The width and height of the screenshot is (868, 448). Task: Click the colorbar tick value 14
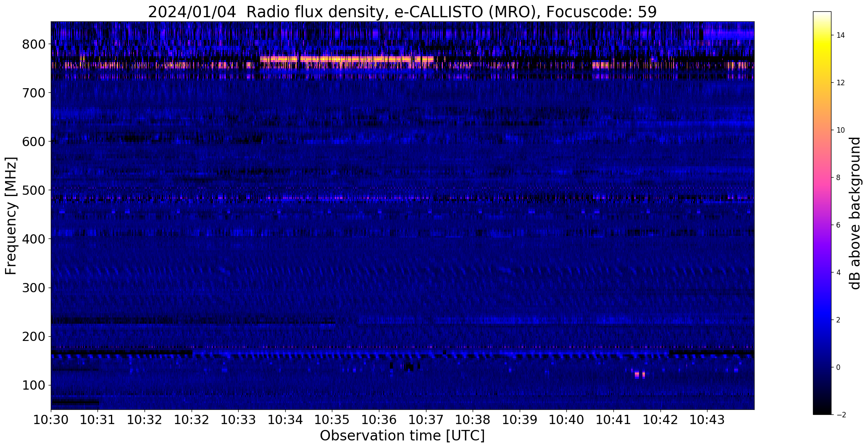click(x=841, y=35)
